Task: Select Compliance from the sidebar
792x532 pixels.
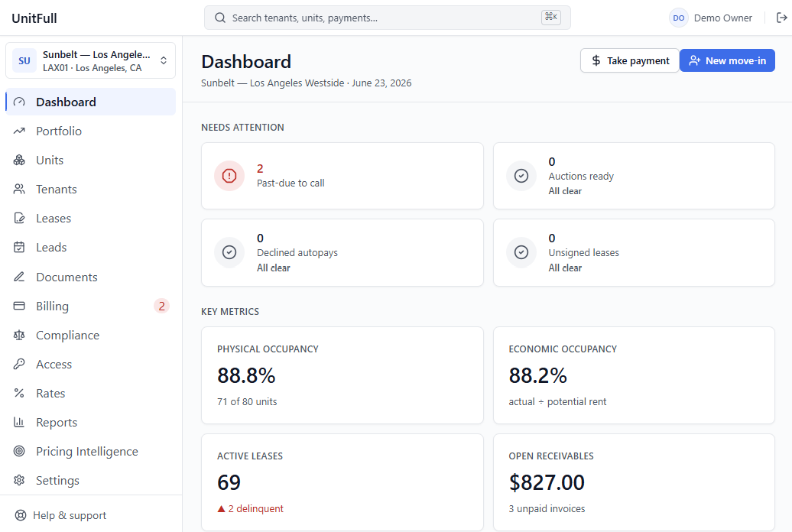Action: pyautogui.click(x=90, y=335)
